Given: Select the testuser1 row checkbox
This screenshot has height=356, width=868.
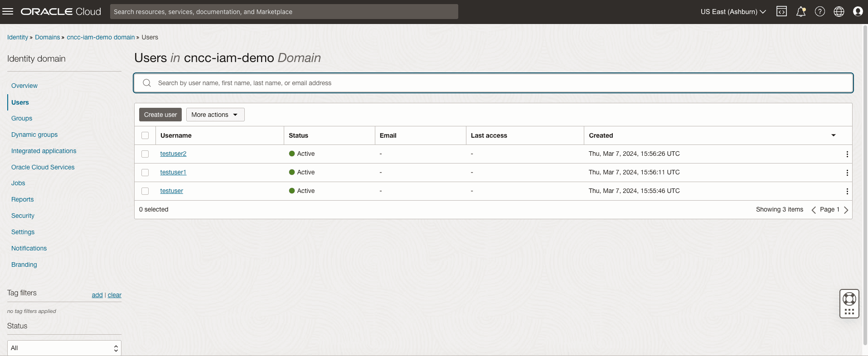Looking at the screenshot, I should (x=145, y=173).
